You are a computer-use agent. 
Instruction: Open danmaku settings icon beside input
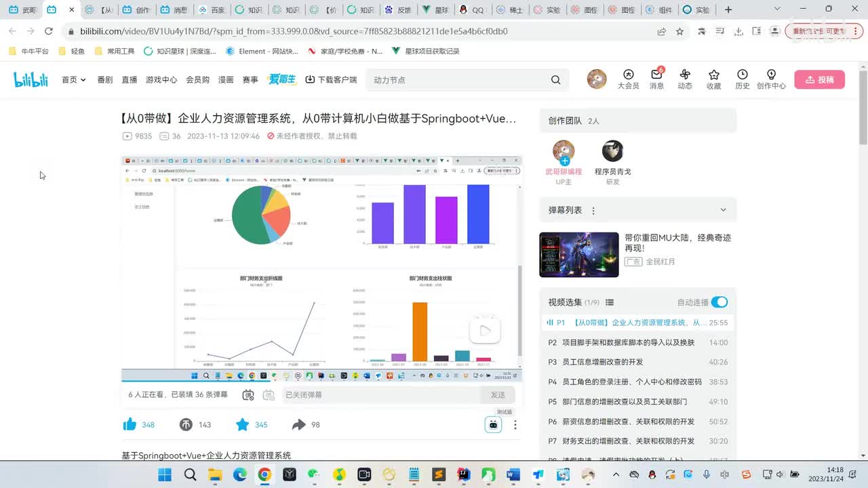[269, 394]
